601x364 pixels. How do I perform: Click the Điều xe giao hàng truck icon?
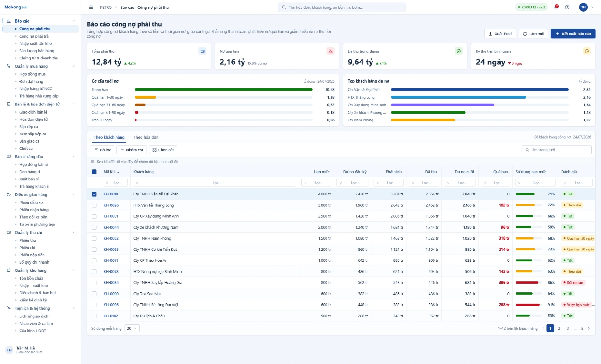click(8, 195)
